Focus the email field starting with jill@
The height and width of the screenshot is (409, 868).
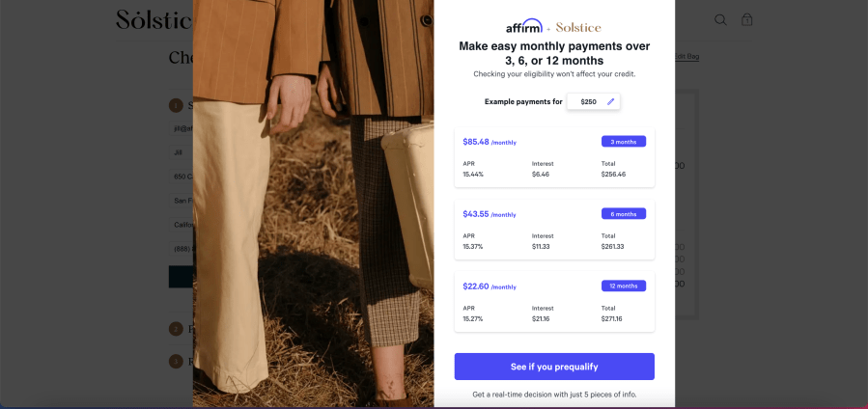click(x=182, y=126)
